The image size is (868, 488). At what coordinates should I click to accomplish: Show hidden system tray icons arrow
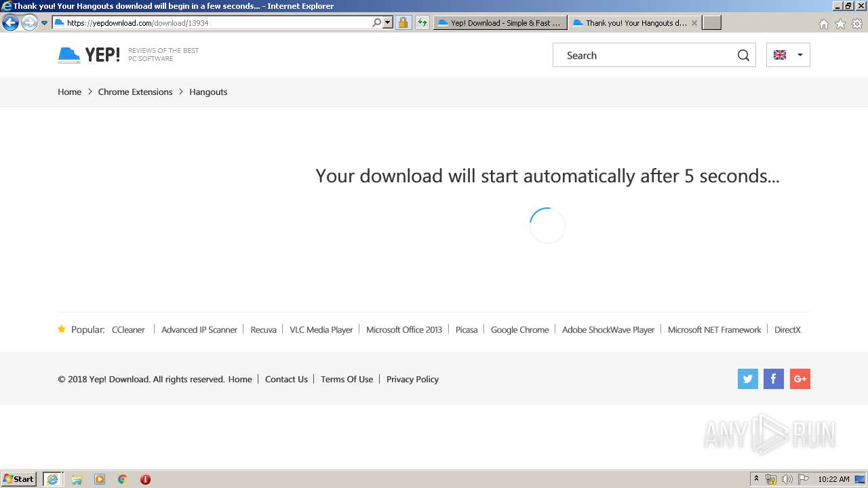[757, 479]
